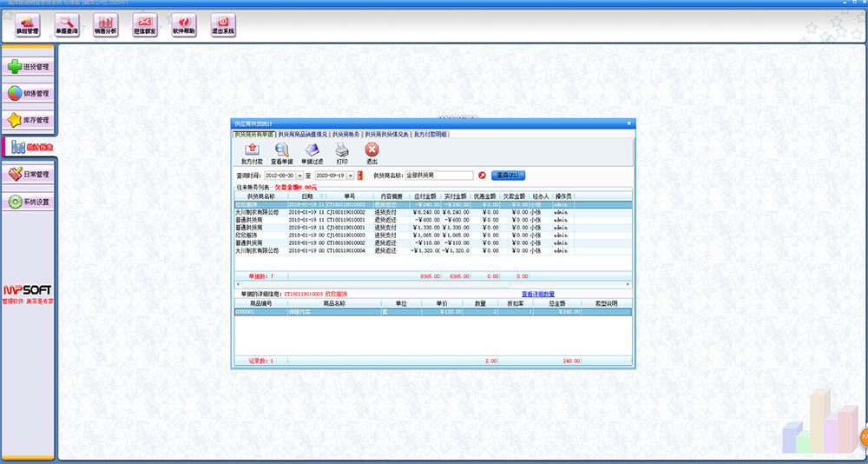868x464 pixels.
Task: Click the 供货商名称 input field
Action: point(439,176)
